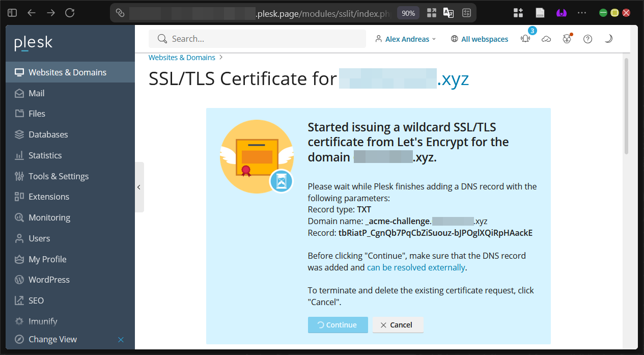Open Extensions section in sidebar

70,197
